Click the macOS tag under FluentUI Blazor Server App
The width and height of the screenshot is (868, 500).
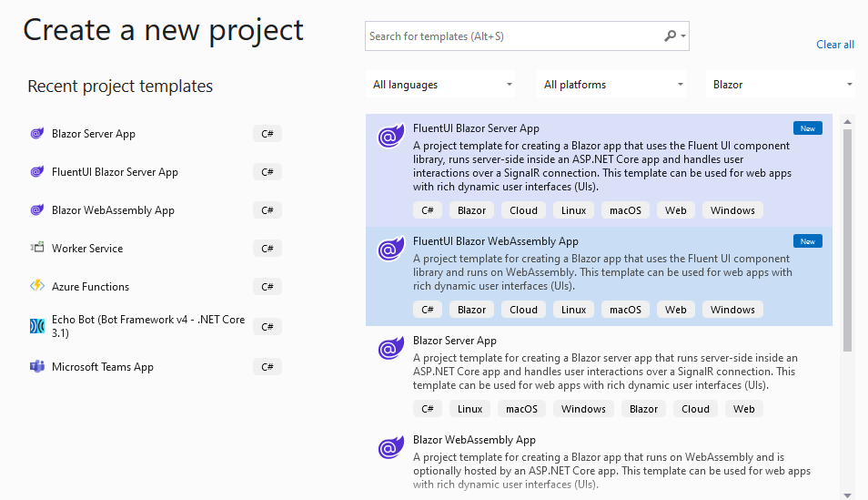point(626,210)
